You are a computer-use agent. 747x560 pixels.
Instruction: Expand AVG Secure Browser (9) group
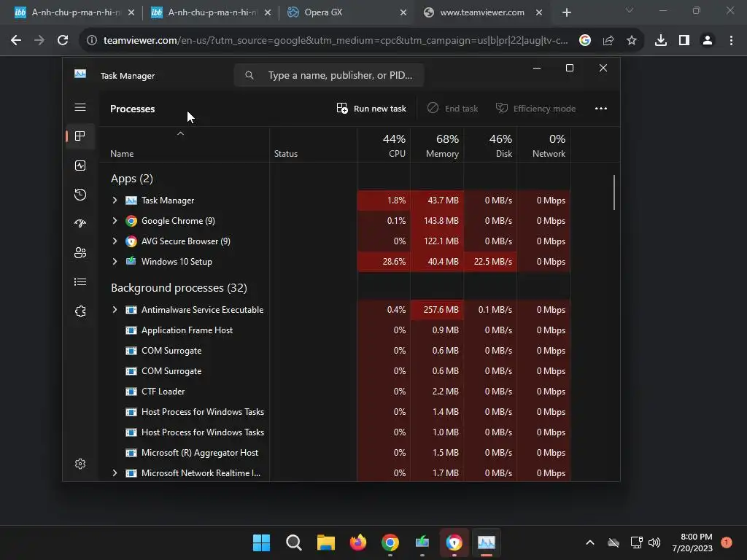[x=115, y=241]
